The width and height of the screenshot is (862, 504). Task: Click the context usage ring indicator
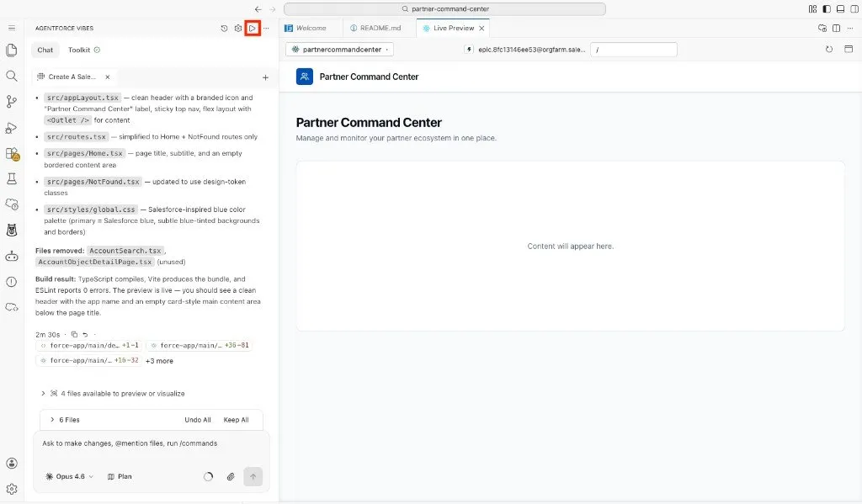tap(209, 476)
